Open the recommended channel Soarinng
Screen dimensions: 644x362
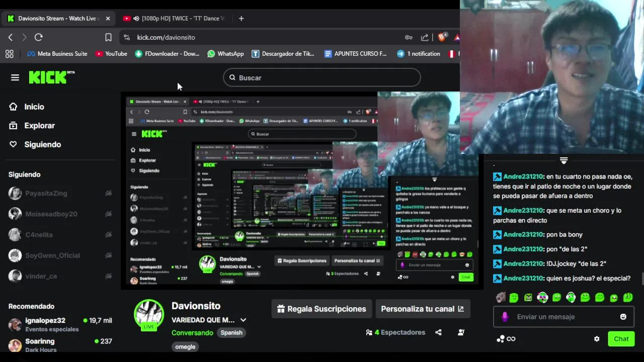(x=60, y=345)
